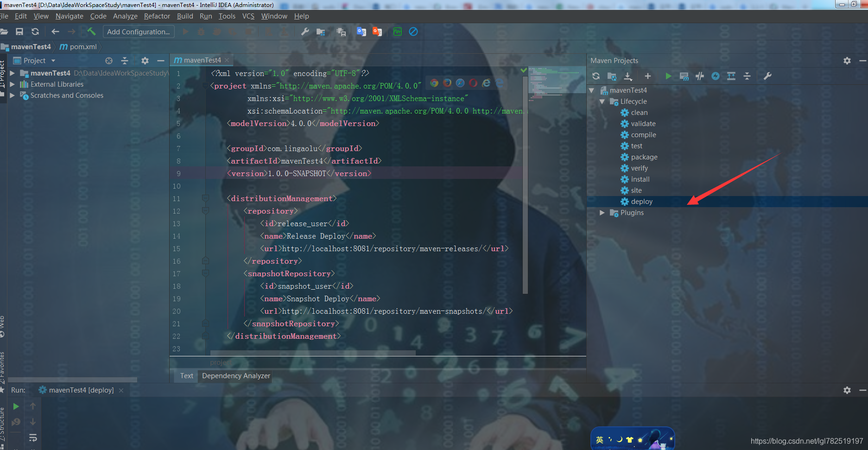Select install lifecycle goal

pyautogui.click(x=640, y=179)
